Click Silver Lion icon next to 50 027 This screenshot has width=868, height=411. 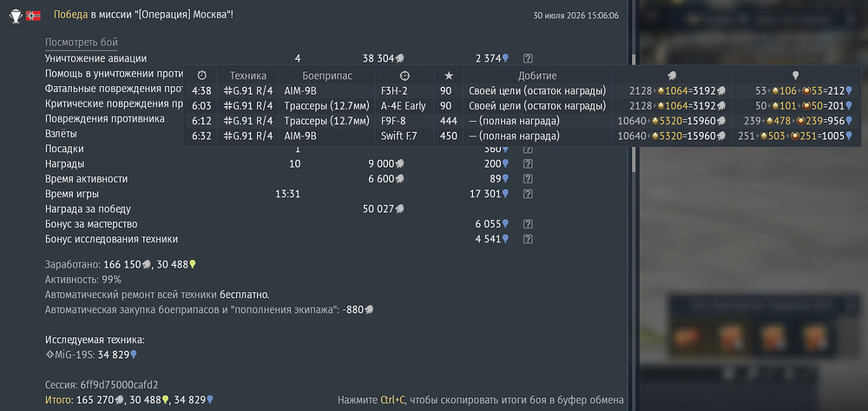coord(399,209)
